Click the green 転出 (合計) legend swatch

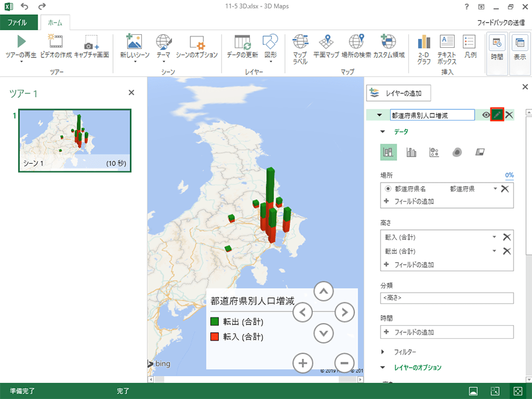pos(215,322)
